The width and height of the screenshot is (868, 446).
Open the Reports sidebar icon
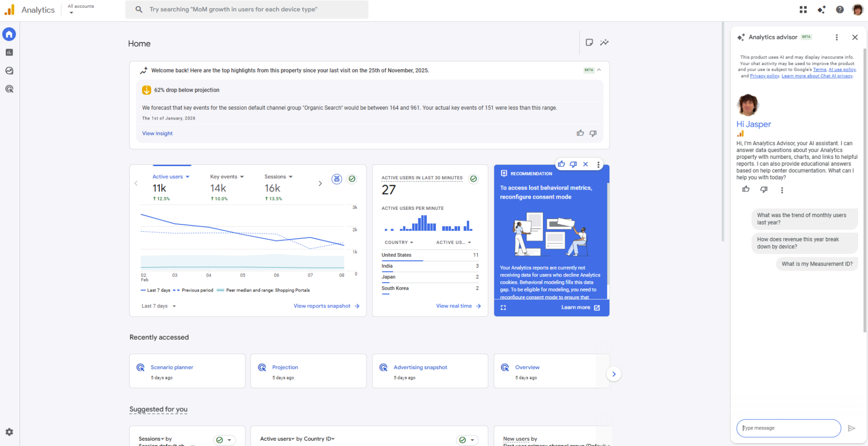9,52
